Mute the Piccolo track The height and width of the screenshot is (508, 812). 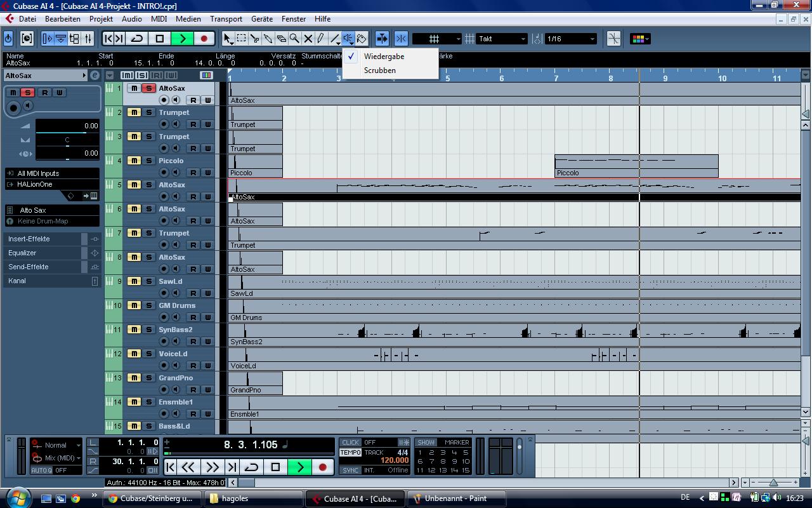134,161
